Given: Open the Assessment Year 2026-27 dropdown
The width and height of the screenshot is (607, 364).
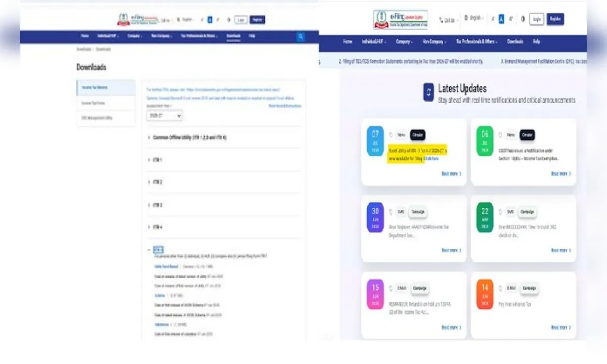Looking at the screenshot, I should point(164,116).
